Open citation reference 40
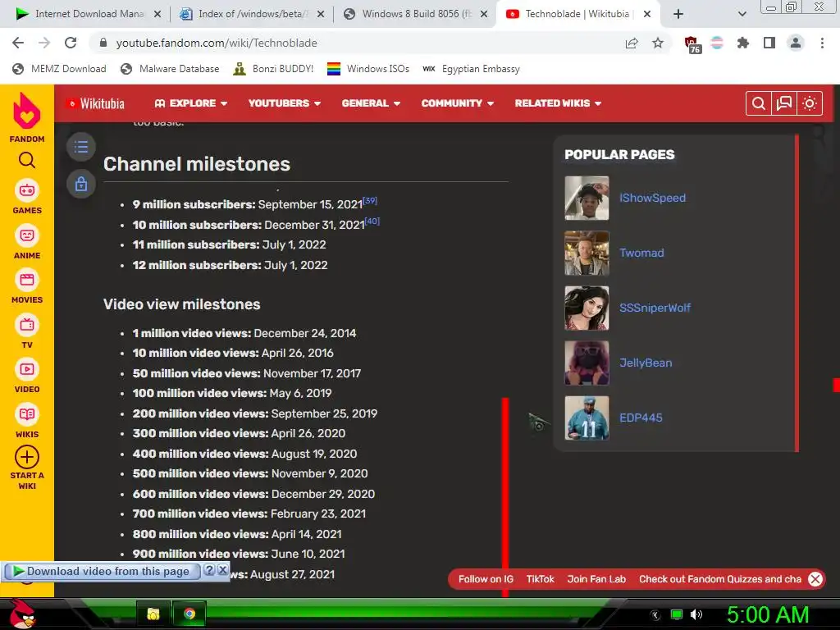This screenshot has width=840, height=630. point(372,221)
